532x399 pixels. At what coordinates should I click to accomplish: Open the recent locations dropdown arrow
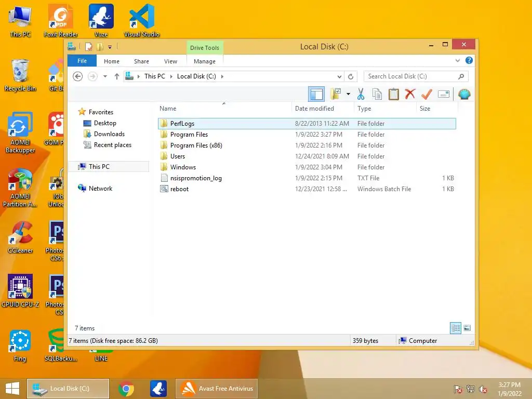point(105,76)
